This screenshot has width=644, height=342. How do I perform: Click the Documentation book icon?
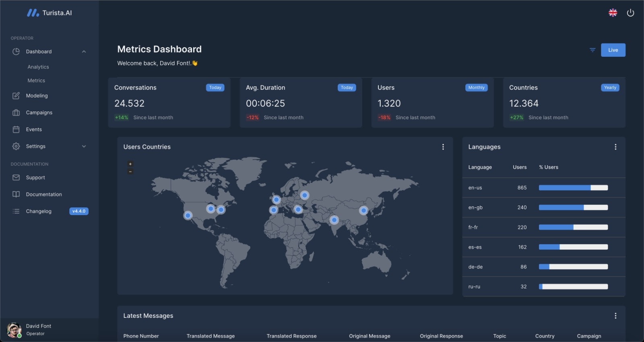coord(16,194)
